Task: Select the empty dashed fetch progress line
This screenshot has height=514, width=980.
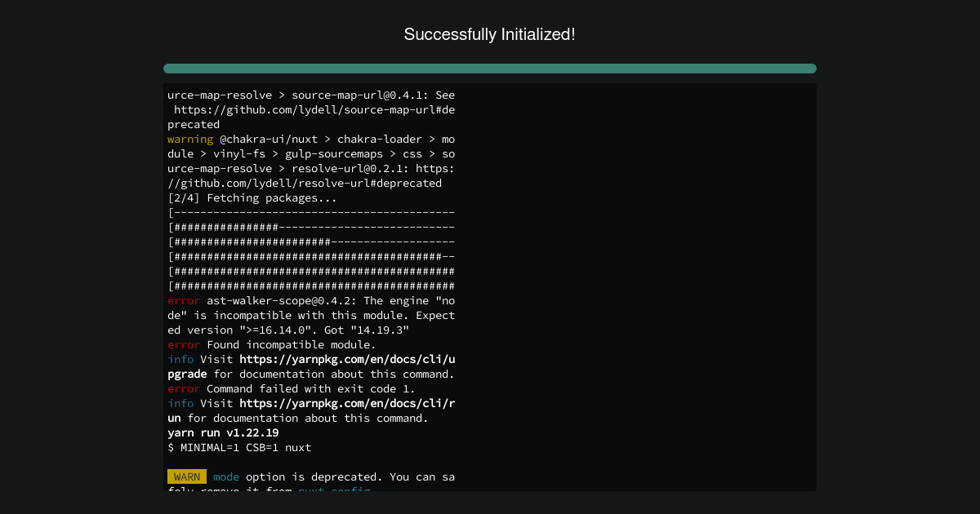Action: coord(311,212)
